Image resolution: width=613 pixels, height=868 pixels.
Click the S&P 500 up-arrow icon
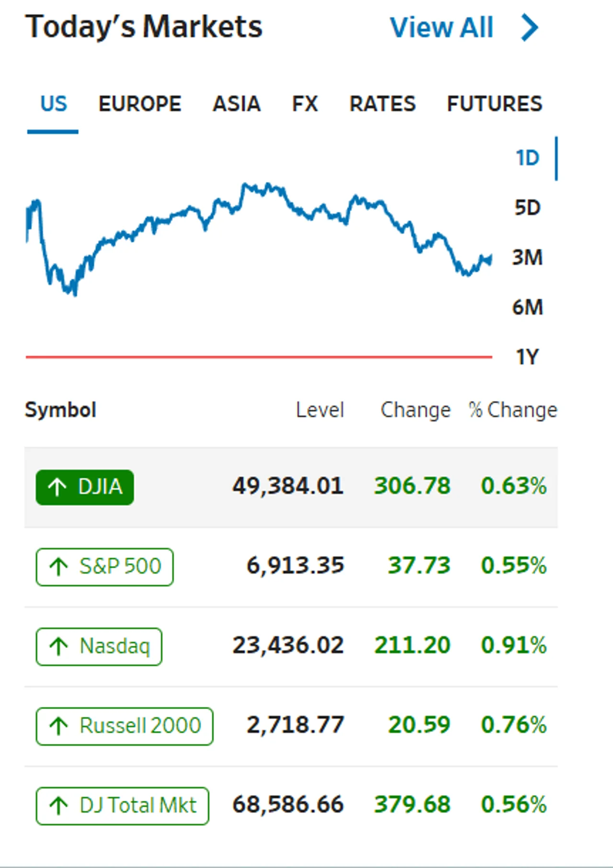(x=58, y=567)
